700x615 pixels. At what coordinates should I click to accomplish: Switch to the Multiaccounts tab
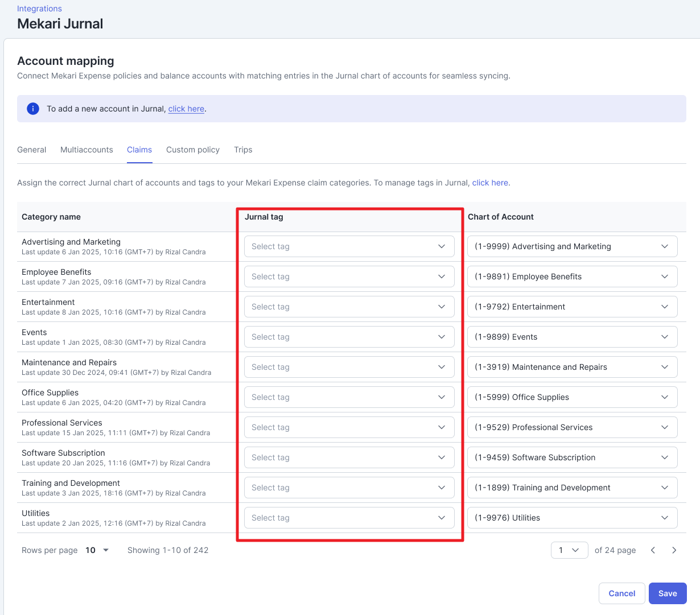[x=87, y=150]
